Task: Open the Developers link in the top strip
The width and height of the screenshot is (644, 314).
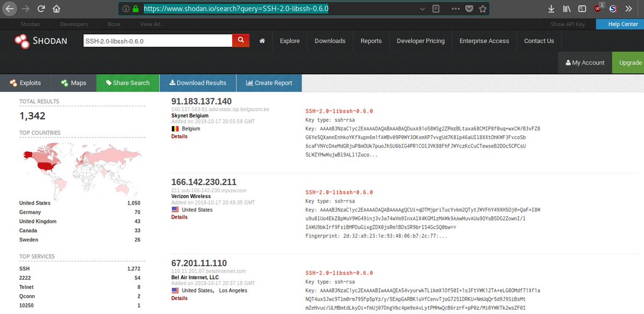Action: pyautogui.click(x=74, y=24)
